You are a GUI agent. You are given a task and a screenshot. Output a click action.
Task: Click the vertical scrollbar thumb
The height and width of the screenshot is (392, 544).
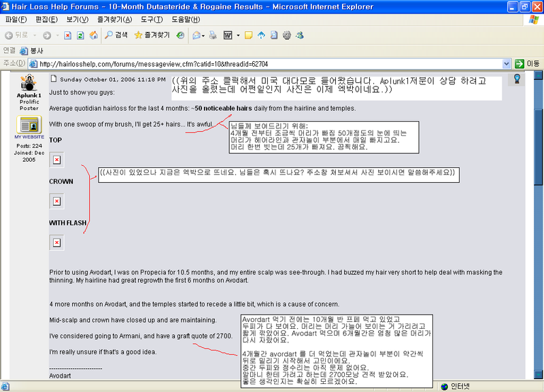point(539,147)
